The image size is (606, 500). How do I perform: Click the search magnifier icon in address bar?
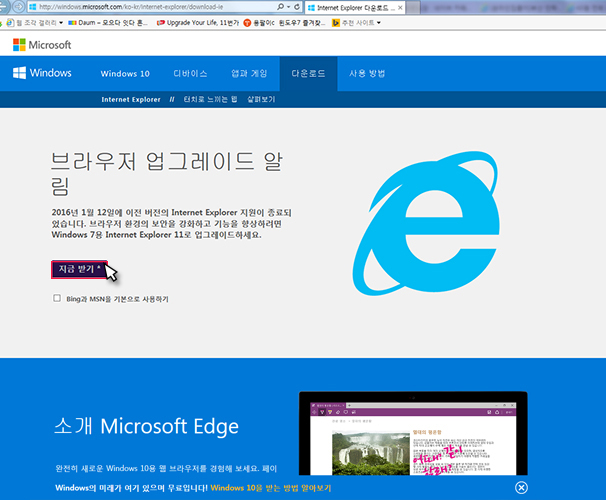281,7
